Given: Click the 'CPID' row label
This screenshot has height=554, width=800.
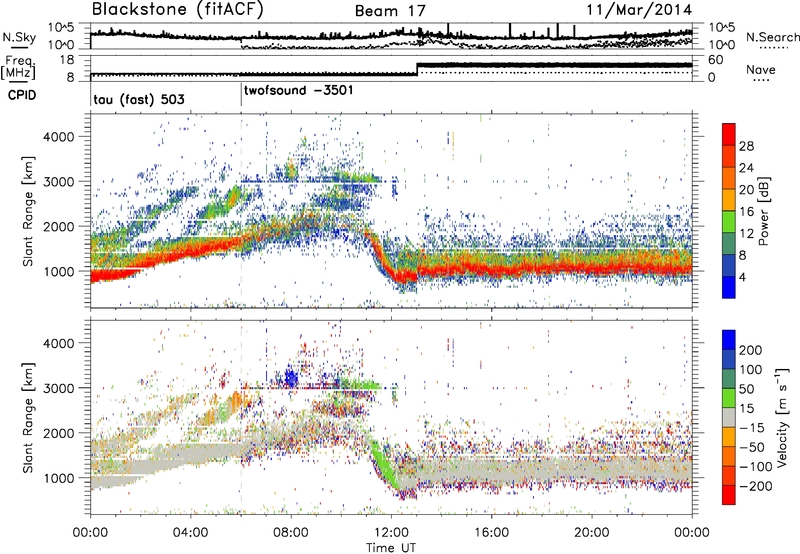Looking at the screenshot, I should point(22,95).
